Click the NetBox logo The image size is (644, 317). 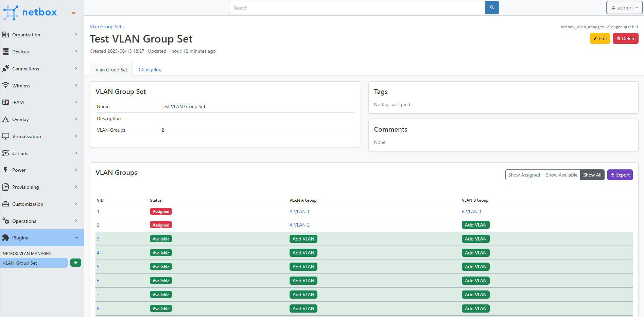pos(30,13)
